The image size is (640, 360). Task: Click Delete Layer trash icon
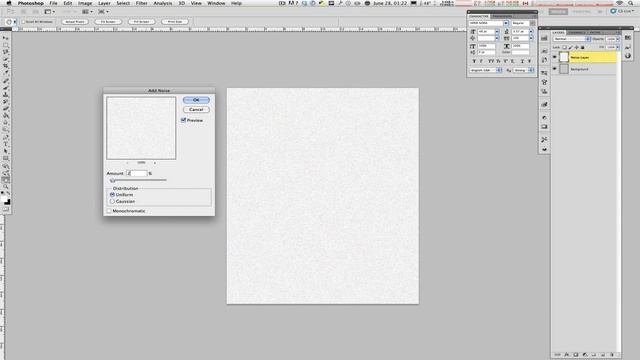pos(612,355)
